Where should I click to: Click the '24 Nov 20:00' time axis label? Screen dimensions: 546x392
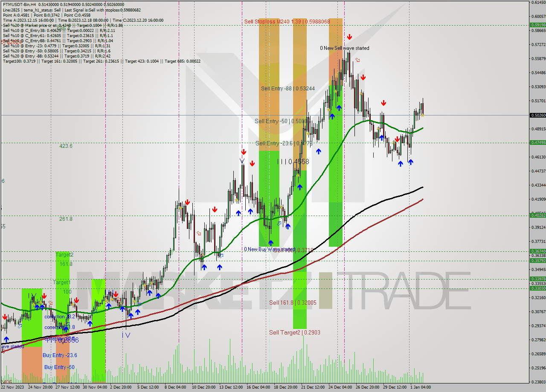pos(40,387)
